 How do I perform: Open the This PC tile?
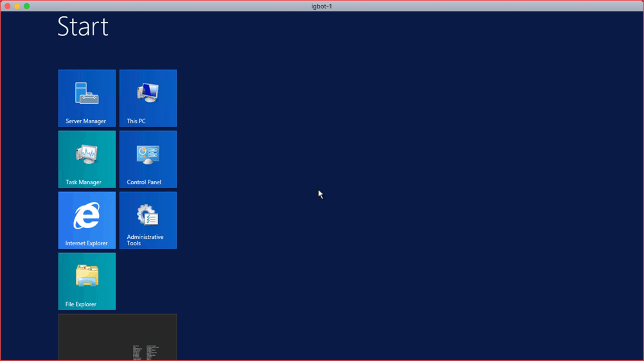click(x=148, y=98)
